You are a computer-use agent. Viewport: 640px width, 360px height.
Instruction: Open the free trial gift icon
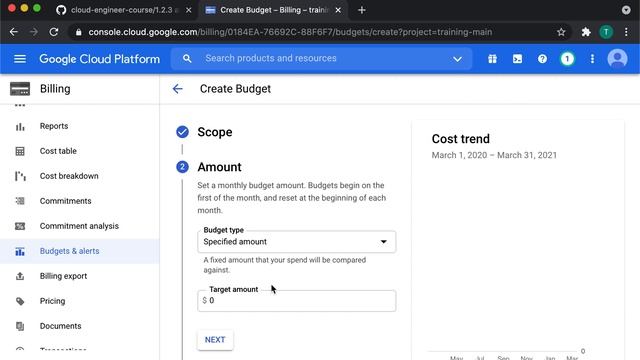492,59
